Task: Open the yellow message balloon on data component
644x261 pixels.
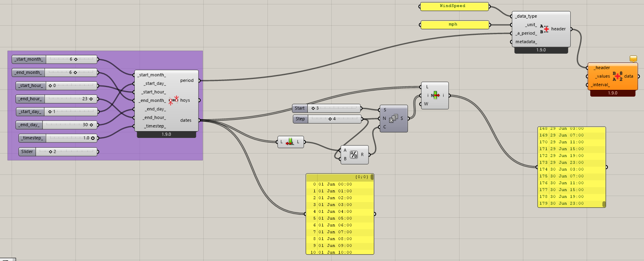Action: tap(633, 59)
